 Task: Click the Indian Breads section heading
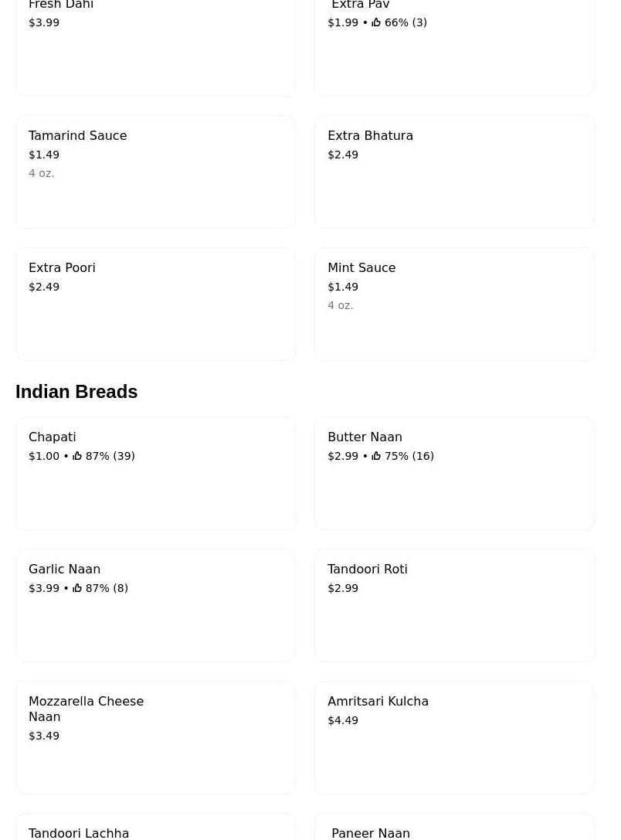point(76,392)
